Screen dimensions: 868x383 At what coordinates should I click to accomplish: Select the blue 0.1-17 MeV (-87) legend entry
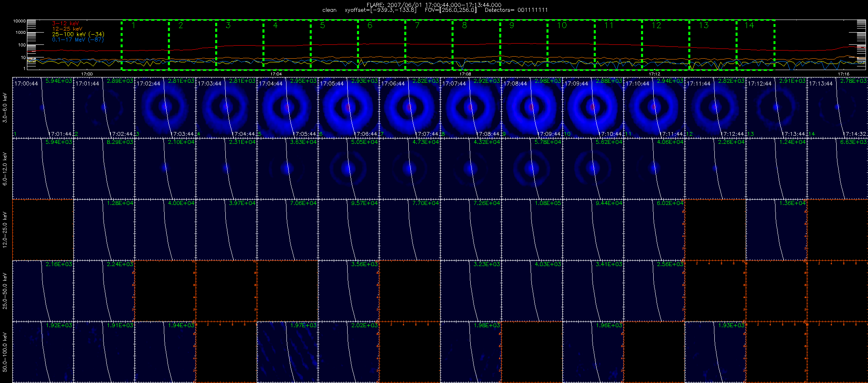point(78,40)
